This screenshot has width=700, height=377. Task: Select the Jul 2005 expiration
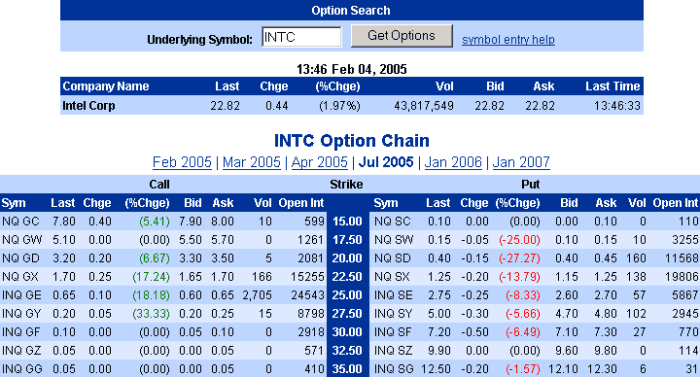click(386, 162)
